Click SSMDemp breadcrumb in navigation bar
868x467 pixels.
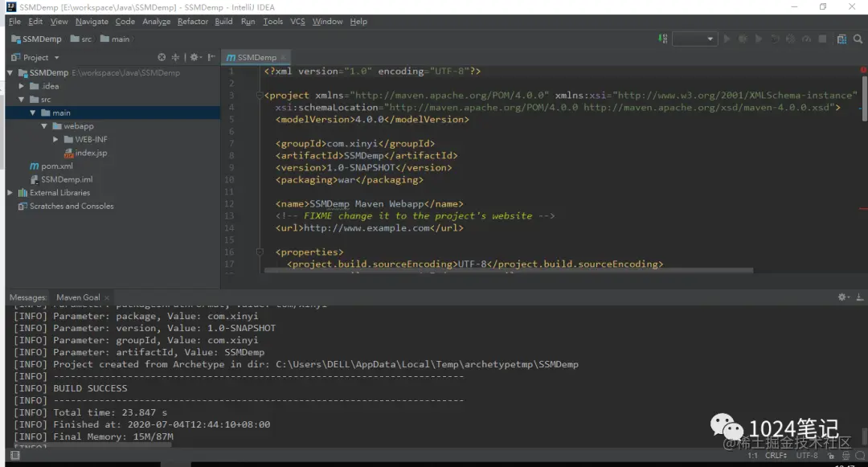pos(36,39)
